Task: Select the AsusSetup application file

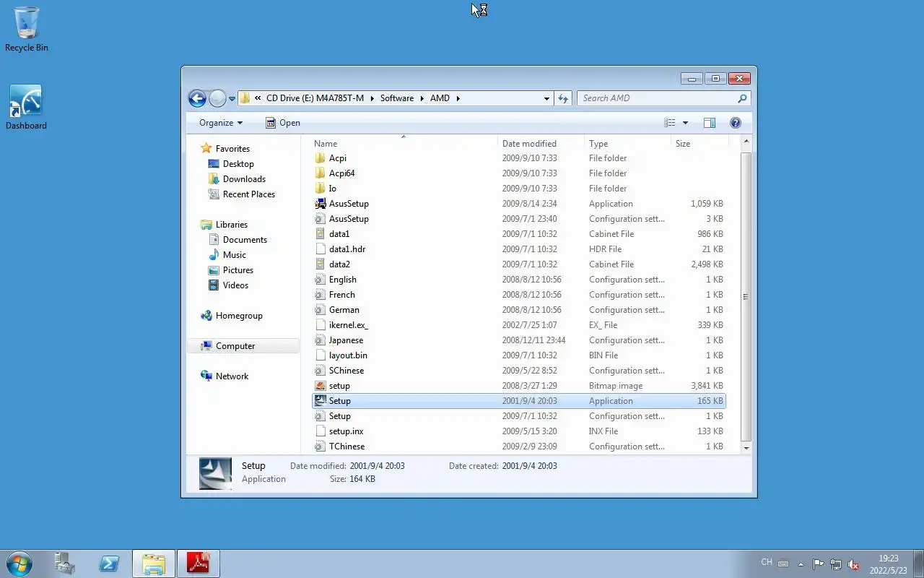Action: [x=519, y=204]
